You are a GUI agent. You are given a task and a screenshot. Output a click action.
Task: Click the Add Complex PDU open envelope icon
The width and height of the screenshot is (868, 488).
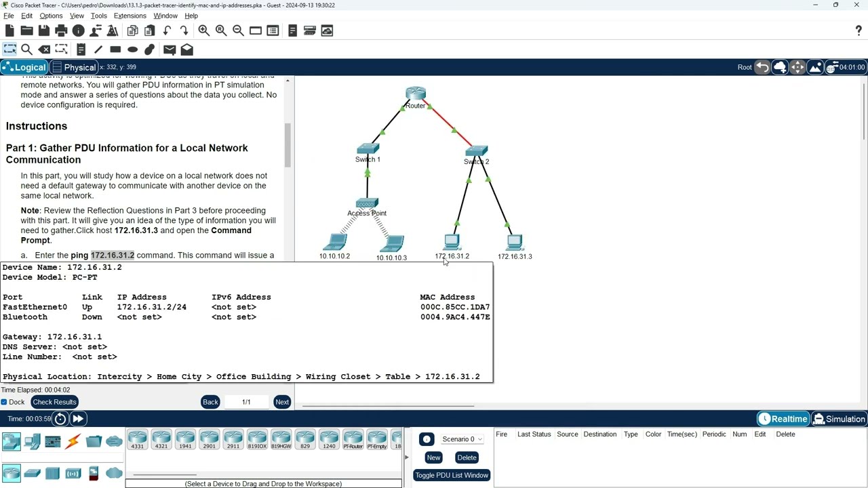187,49
